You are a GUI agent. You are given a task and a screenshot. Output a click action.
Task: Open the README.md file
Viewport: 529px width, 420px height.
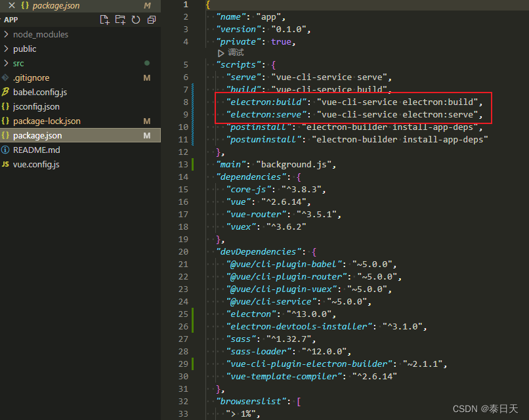click(36, 150)
